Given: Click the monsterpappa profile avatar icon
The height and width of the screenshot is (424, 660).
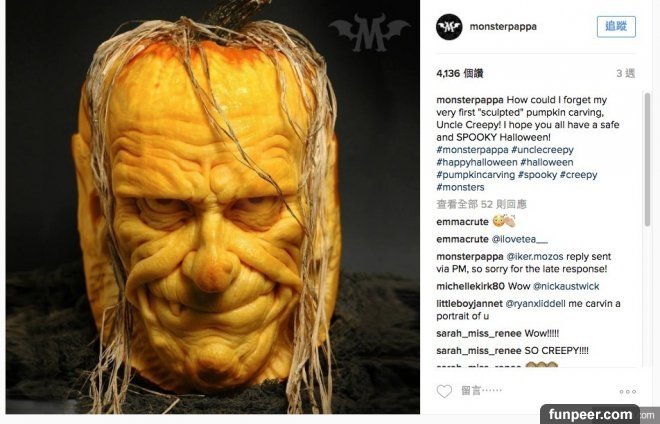Looking at the screenshot, I should click(x=449, y=27).
